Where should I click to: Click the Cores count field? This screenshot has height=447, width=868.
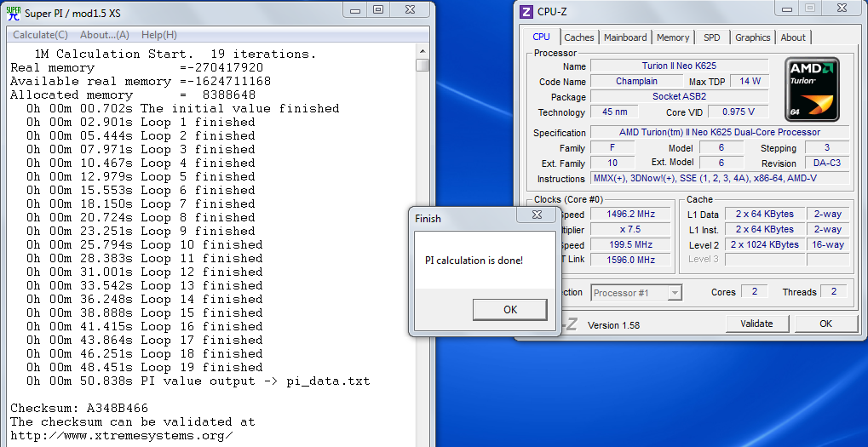pyautogui.click(x=755, y=291)
